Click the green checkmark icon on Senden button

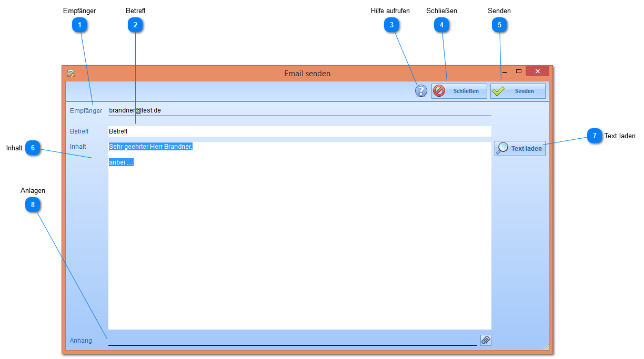point(499,90)
